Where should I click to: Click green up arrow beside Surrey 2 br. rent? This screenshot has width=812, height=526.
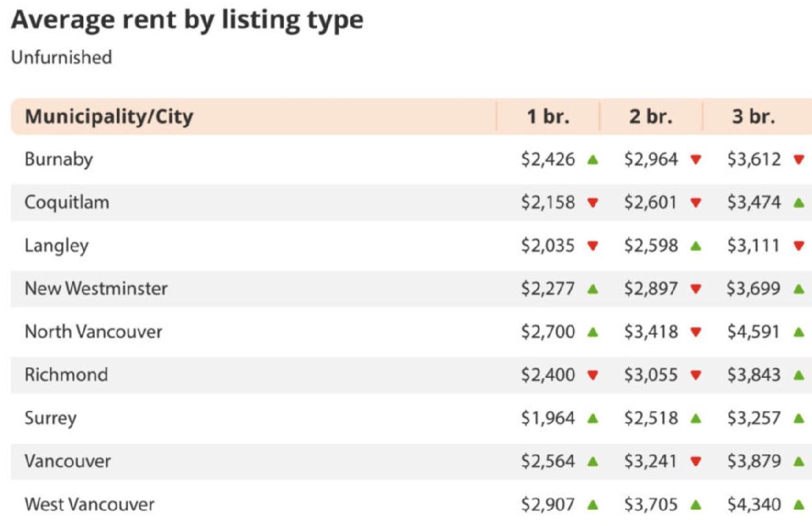(x=696, y=418)
